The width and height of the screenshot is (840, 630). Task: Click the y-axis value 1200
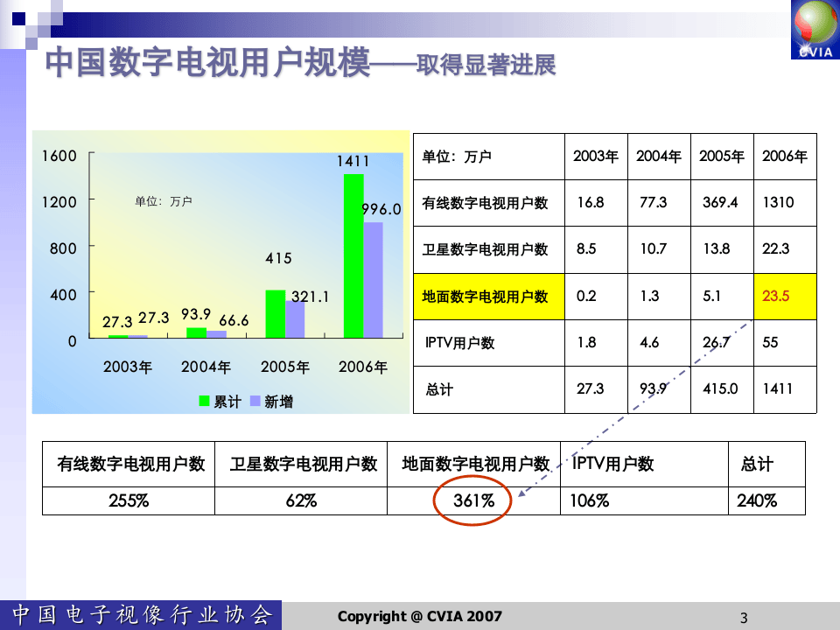click(59, 202)
